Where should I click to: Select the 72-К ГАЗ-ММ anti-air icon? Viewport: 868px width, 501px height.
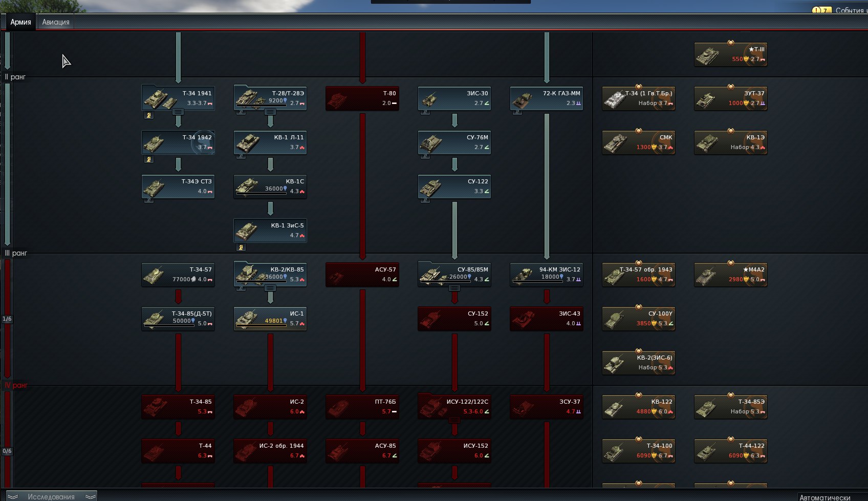point(523,98)
